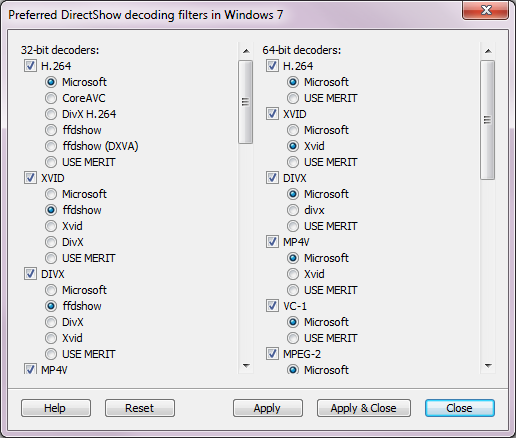Pick ffdshow under 32-bit H.264
The height and width of the screenshot is (438, 516).
pyautogui.click(x=51, y=130)
